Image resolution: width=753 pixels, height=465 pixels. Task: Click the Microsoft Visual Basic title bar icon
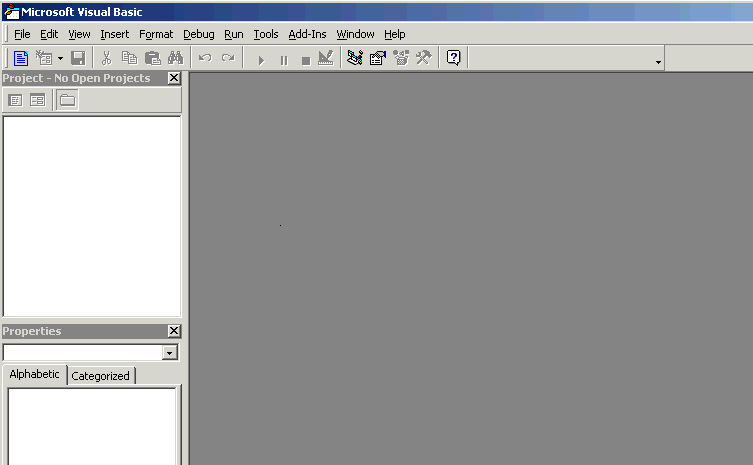[x=11, y=12]
